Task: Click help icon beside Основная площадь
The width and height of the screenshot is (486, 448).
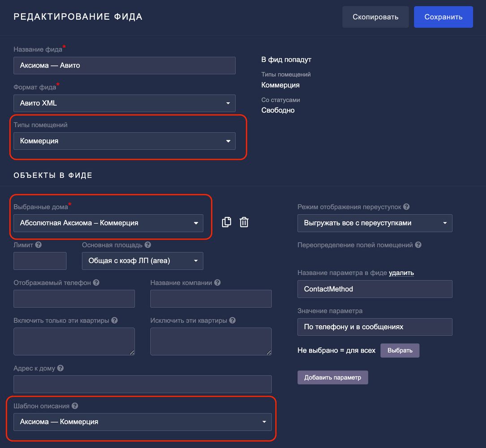Action: coord(148,245)
